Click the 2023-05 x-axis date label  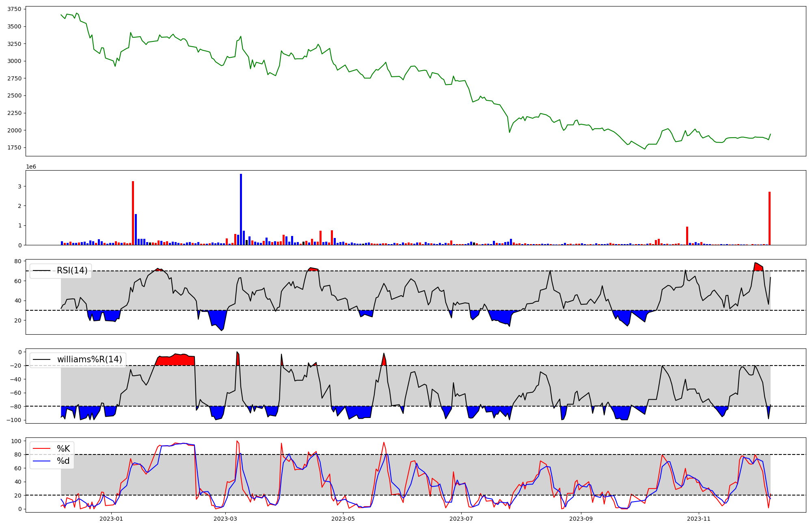(x=343, y=519)
